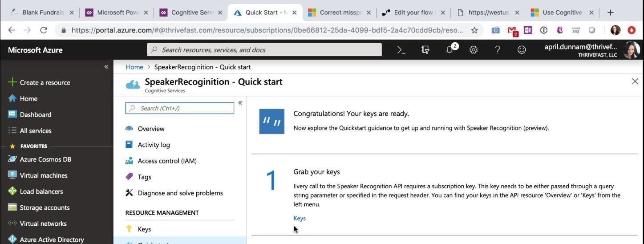Viewport: 644px width, 244px height.
Task: Open portal settings gear icon
Action: (474, 50)
